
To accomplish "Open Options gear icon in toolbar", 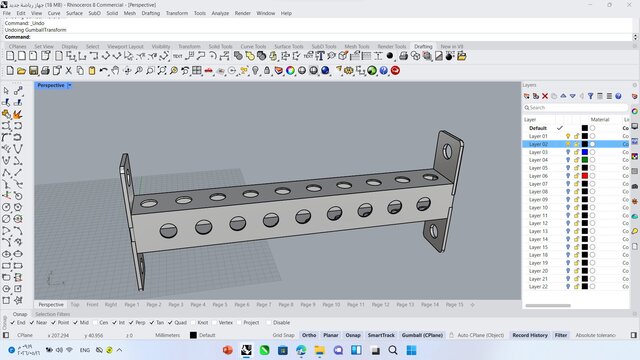I will coord(348,71).
